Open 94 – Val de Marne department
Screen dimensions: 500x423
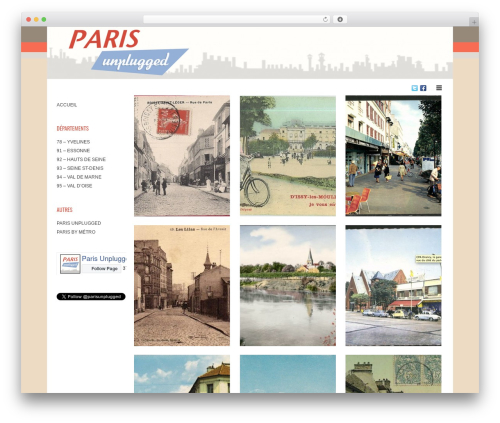pos(79,177)
